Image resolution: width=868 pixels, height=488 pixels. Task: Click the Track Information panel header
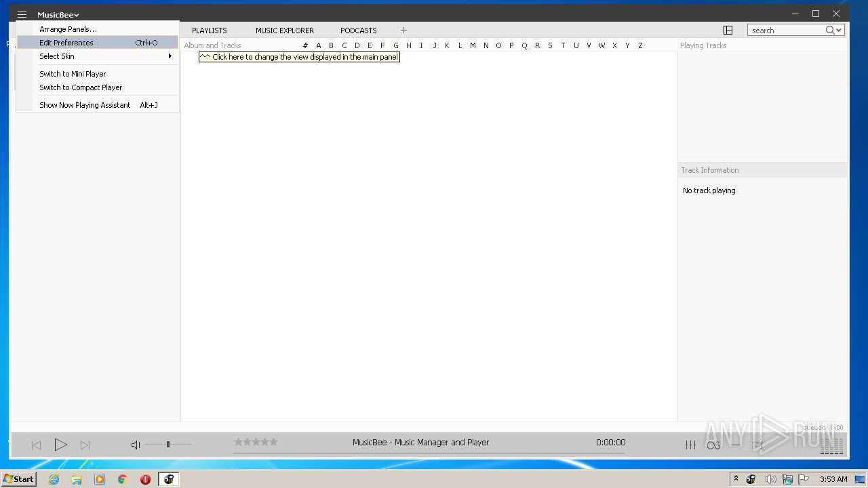(x=710, y=170)
